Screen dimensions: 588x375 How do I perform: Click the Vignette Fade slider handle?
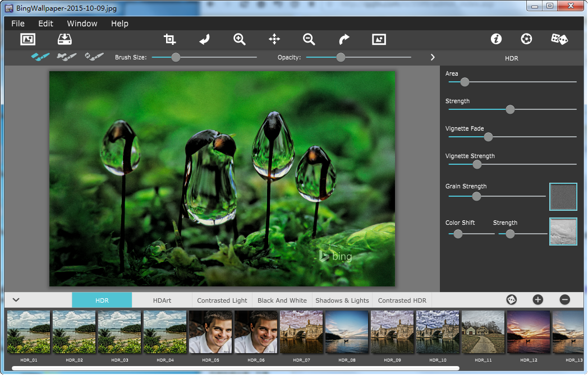[488, 137]
